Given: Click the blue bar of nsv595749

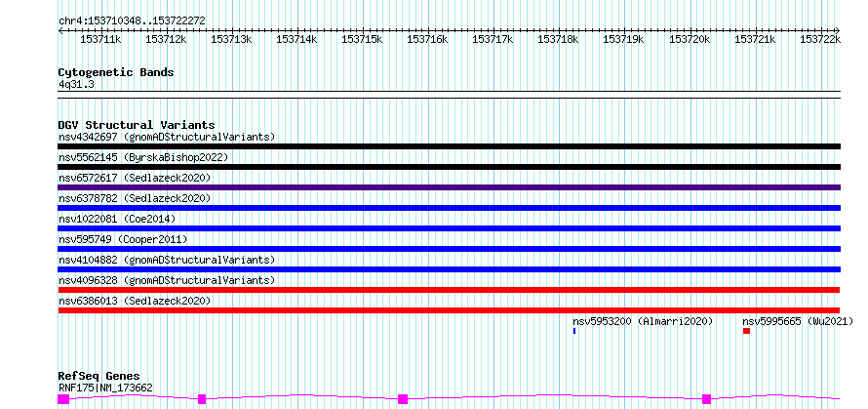Looking at the screenshot, I should coord(450,249).
